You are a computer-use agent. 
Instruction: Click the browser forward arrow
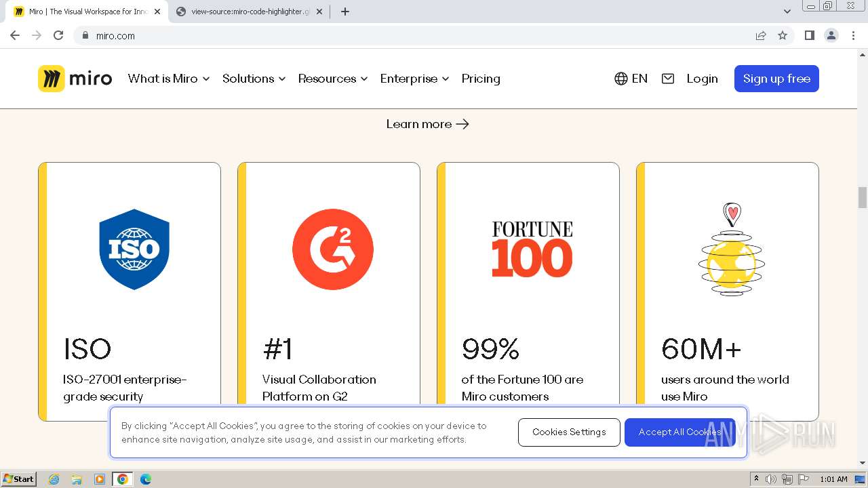coord(37,35)
